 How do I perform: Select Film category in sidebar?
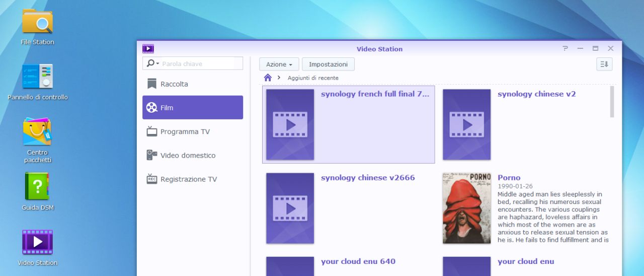193,107
